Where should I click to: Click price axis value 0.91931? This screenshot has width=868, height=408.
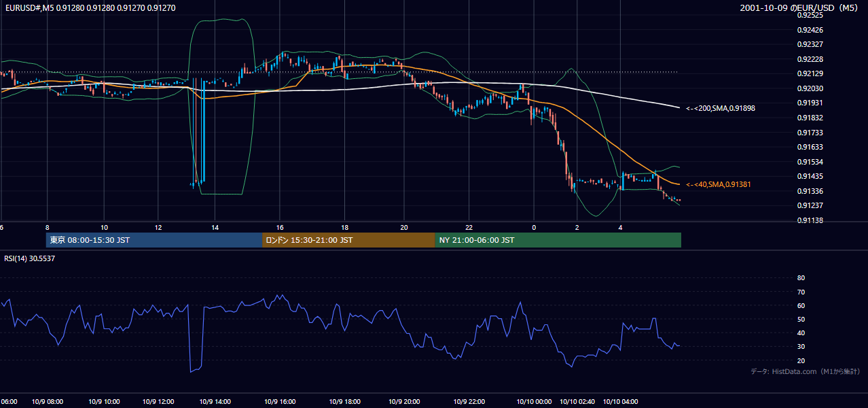(x=811, y=103)
